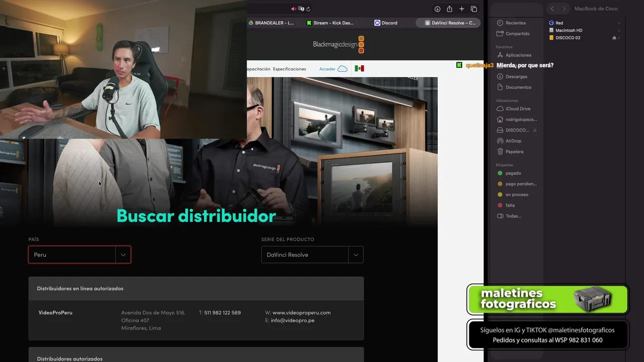Open Descargas in Finder sidebar

(512, 76)
